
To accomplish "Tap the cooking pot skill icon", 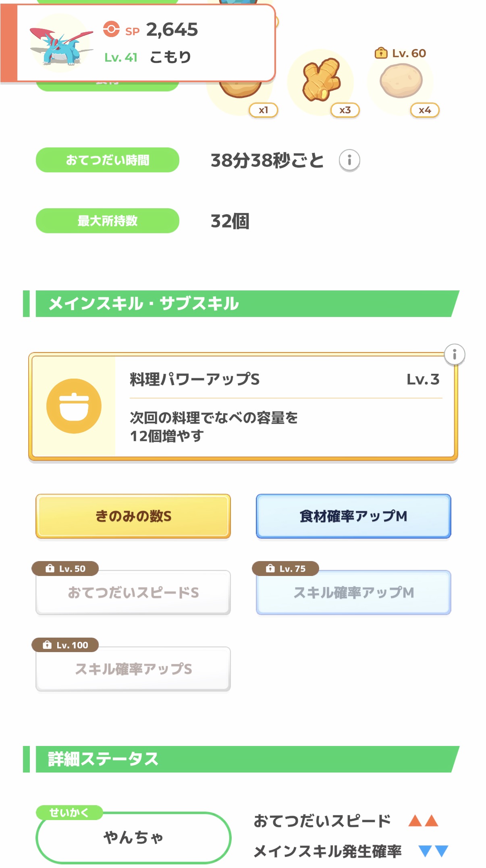I will [x=74, y=406].
